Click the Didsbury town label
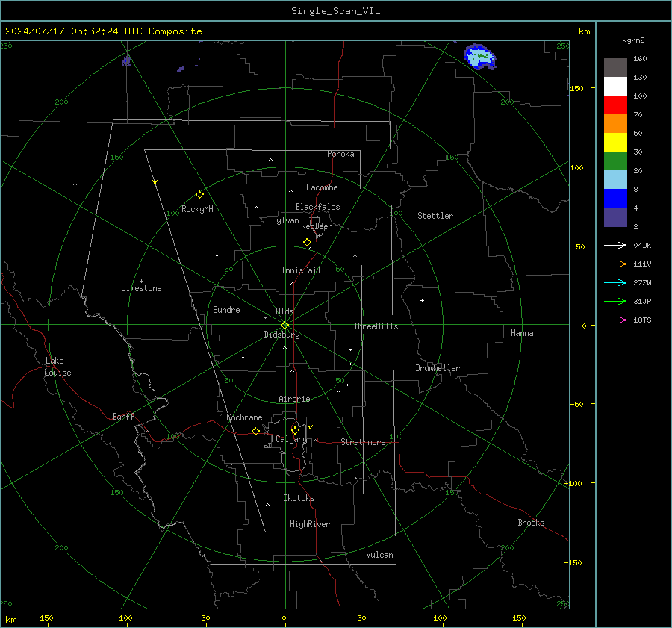 (x=281, y=335)
